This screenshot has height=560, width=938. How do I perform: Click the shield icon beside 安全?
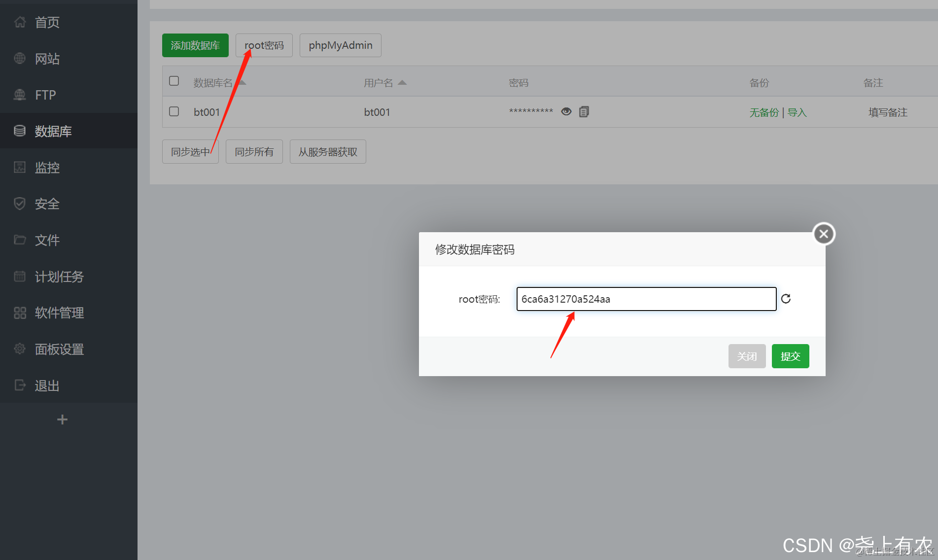click(20, 204)
